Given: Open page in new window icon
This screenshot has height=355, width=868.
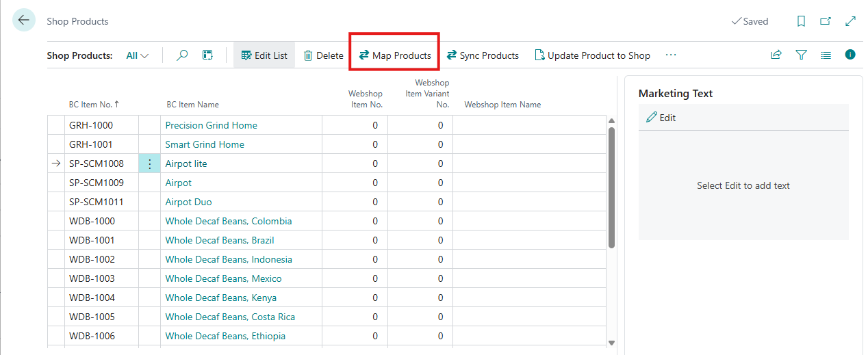Looking at the screenshot, I should click(826, 21).
